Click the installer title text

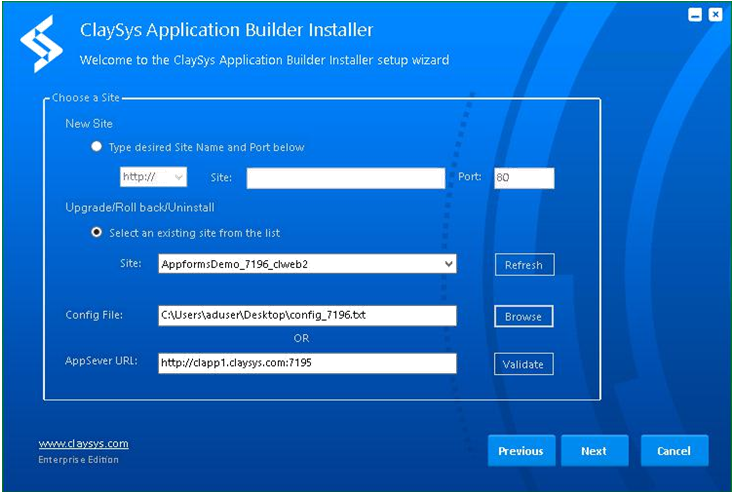[x=226, y=30]
